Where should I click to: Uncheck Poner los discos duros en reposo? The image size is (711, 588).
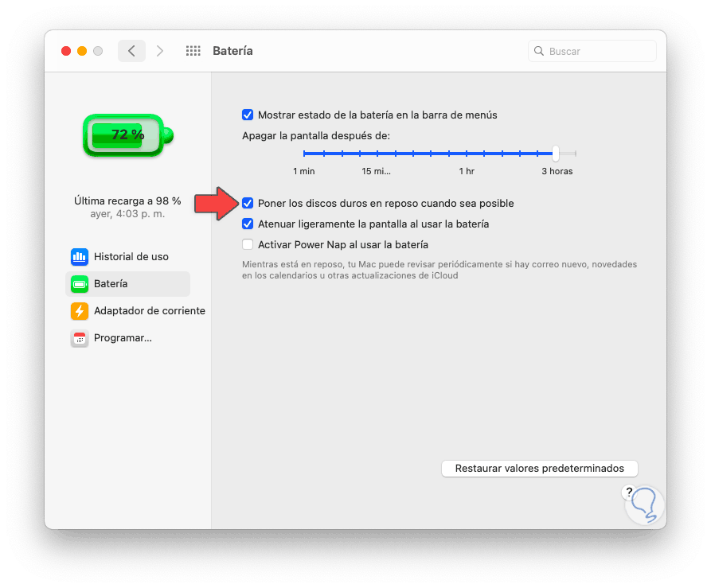tap(248, 204)
